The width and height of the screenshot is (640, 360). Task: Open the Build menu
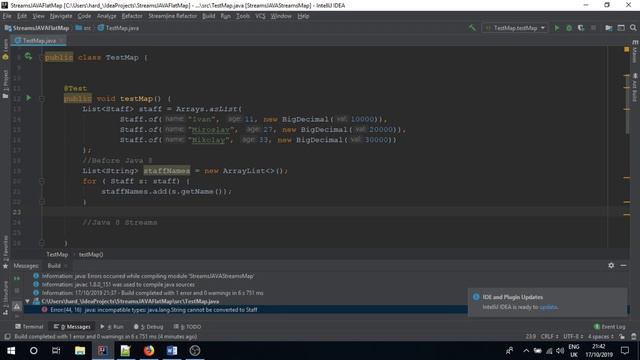209,16
